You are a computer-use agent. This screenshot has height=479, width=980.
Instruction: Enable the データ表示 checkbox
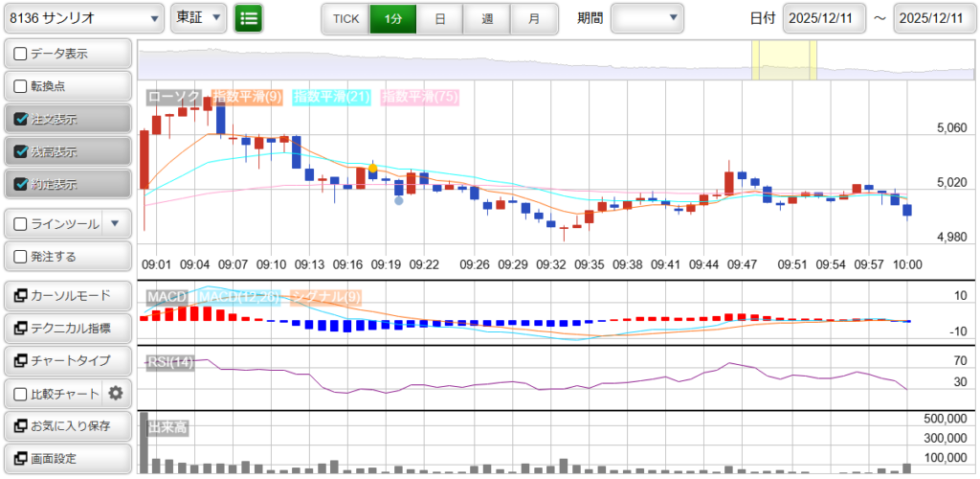pyautogui.click(x=21, y=54)
